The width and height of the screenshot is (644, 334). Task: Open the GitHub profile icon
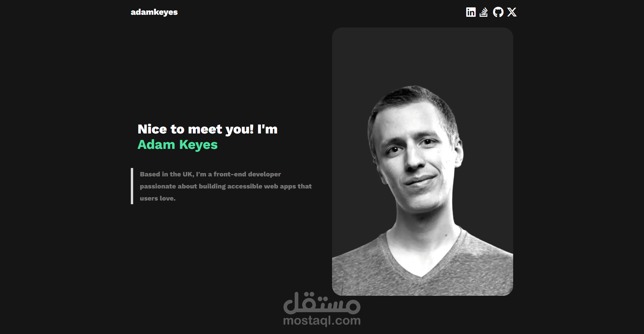pyautogui.click(x=498, y=12)
